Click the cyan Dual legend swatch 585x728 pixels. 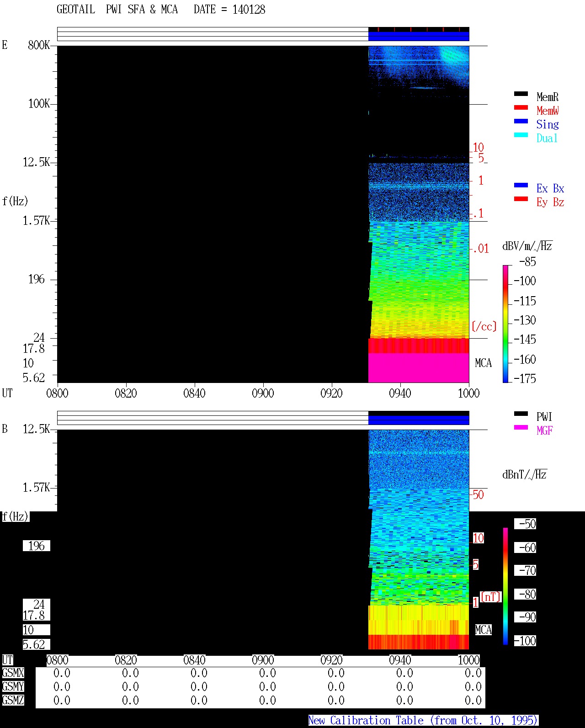point(521,135)
